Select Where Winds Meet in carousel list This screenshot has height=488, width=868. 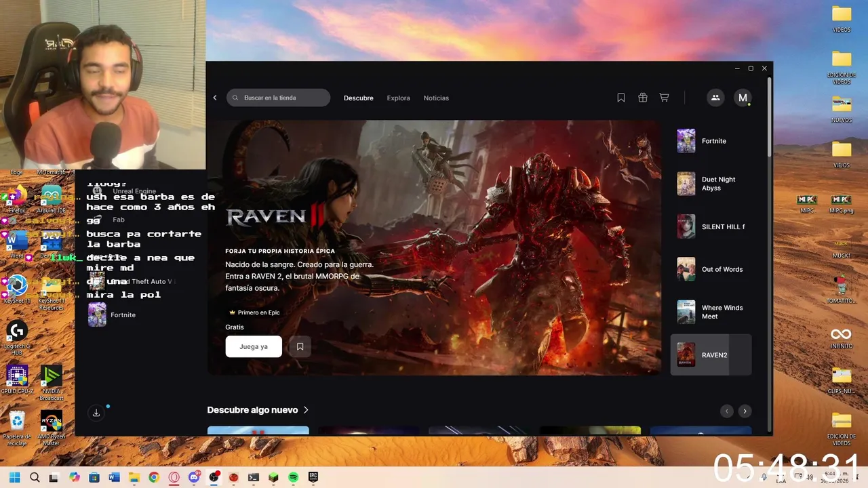[x=711, y=312]
